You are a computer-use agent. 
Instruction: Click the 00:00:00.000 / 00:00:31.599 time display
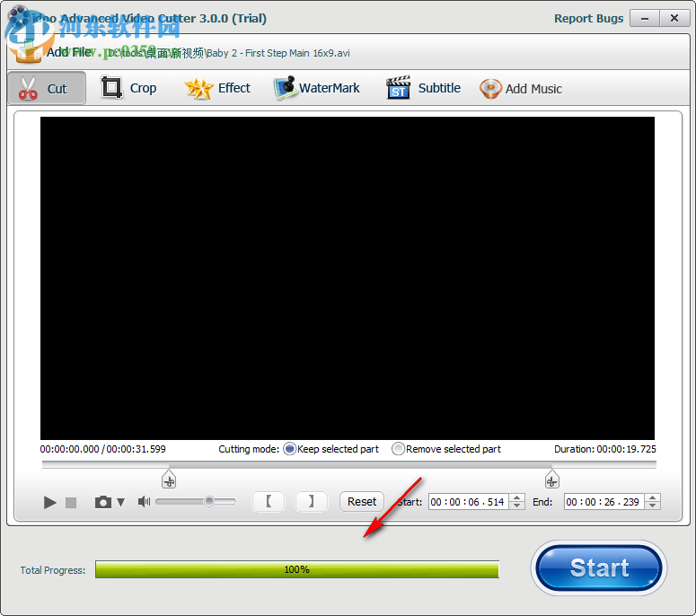pos(102,449)
